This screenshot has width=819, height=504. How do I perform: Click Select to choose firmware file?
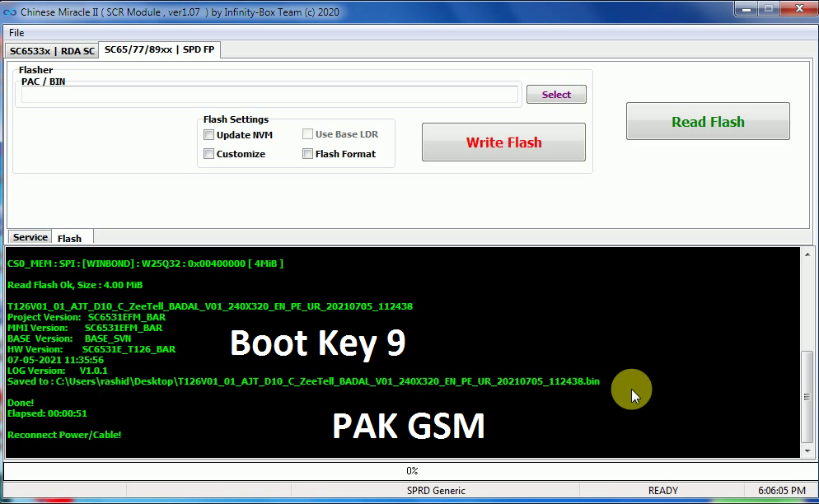[x=556, y=95]
